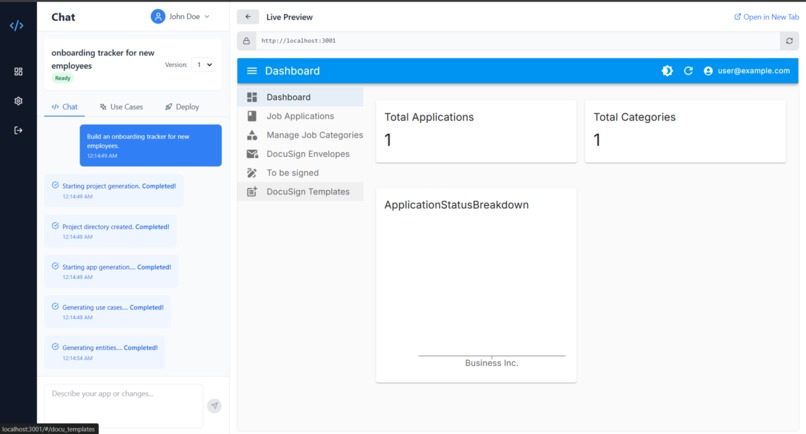Open To be signed in sidebar
The height and width of the screenshot is (434, 806).
[x=300, y=173]
